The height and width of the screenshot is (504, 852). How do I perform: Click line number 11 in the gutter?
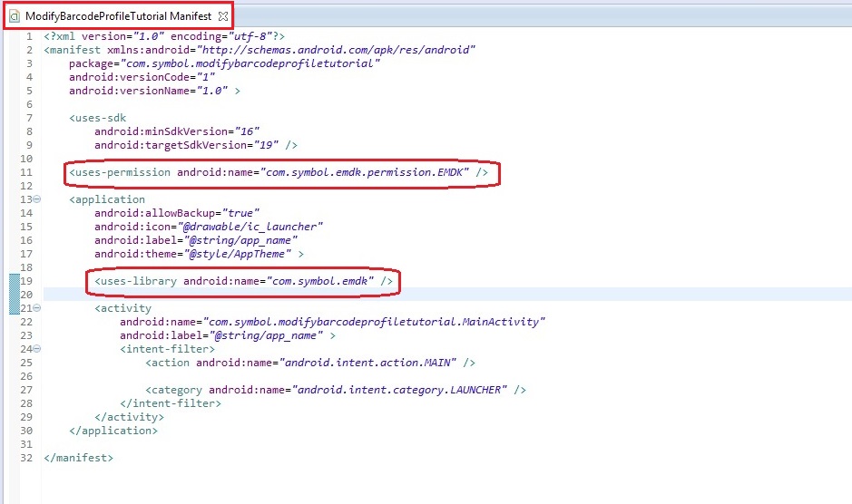point(26,172)
